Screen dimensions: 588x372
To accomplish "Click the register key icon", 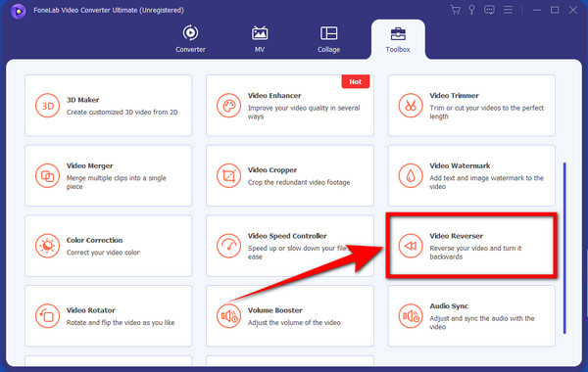I will 471,10.
